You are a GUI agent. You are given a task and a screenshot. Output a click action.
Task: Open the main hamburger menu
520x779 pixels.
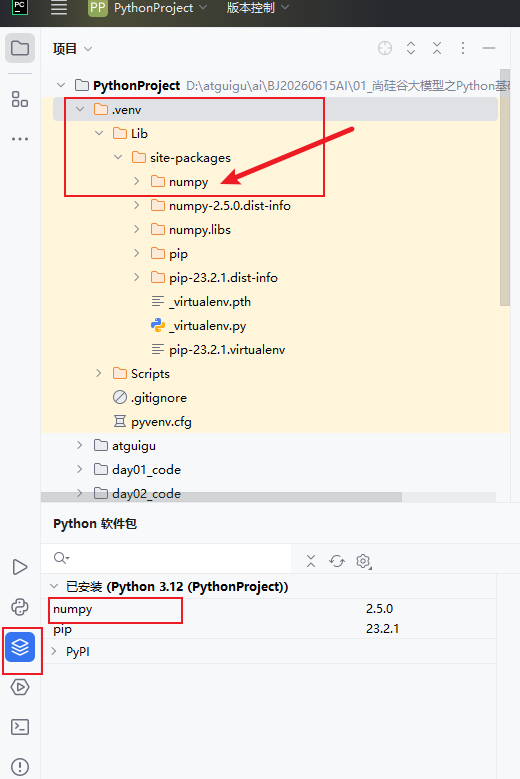[59, 8]
